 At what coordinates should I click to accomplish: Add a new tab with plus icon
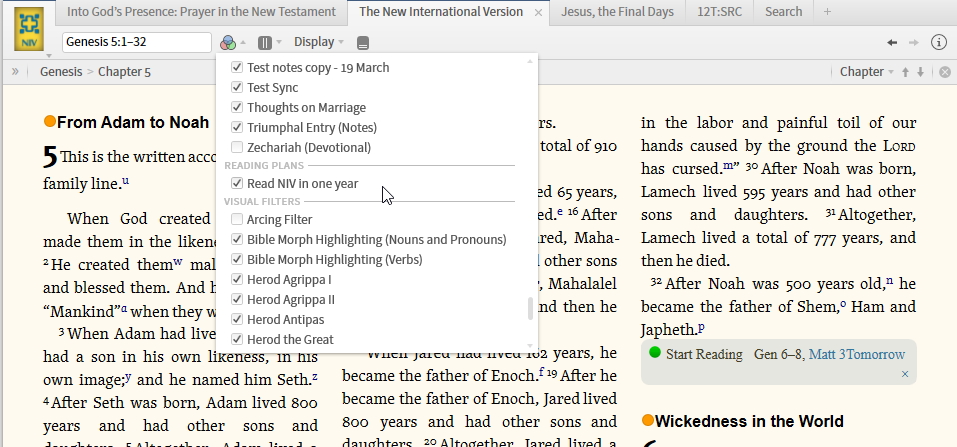click(827, 12)
